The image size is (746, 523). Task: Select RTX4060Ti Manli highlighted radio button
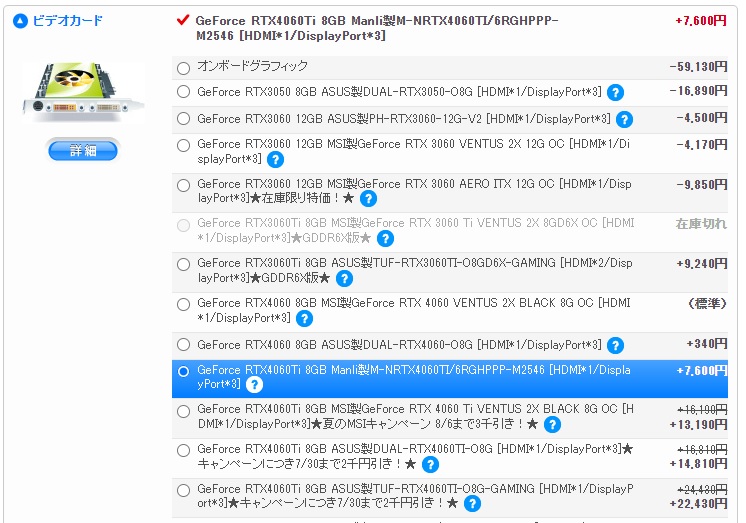(184, 371)
